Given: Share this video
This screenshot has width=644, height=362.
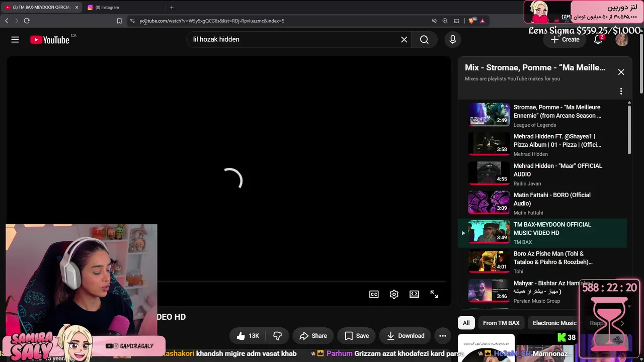Looking at the screenshot, I should click(313, 336).
